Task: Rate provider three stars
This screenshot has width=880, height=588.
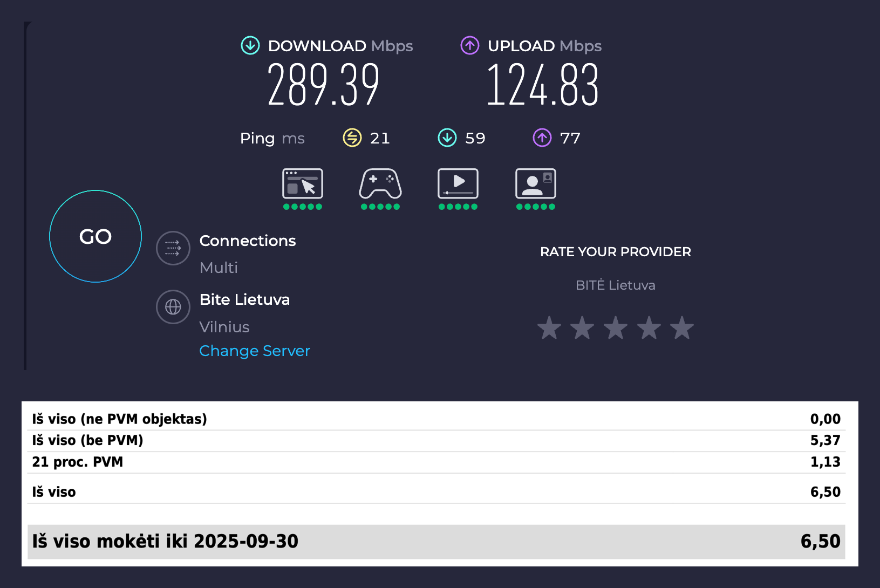Action: pos(616,328)
